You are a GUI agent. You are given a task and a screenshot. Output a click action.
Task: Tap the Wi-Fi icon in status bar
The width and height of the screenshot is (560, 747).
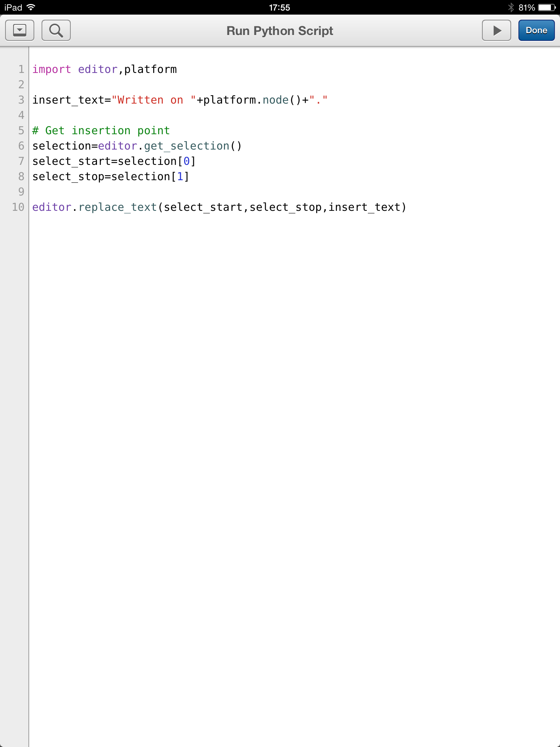pos(31,7)
